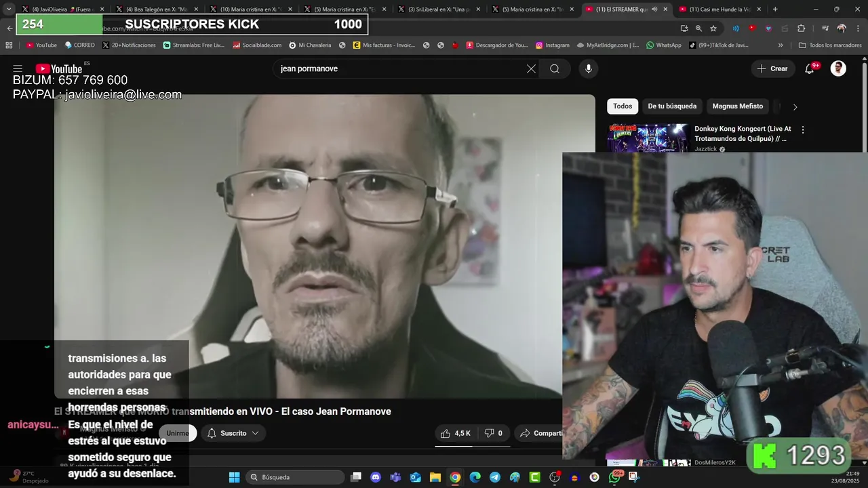Open Task View on the taskbar
This screenshot has height=488, width=868.
coord(356,477)
